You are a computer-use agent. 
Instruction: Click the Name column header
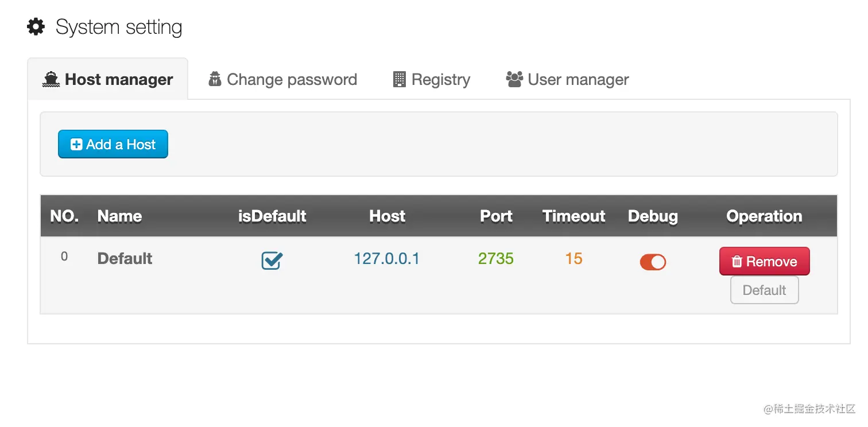coord(119,216)
